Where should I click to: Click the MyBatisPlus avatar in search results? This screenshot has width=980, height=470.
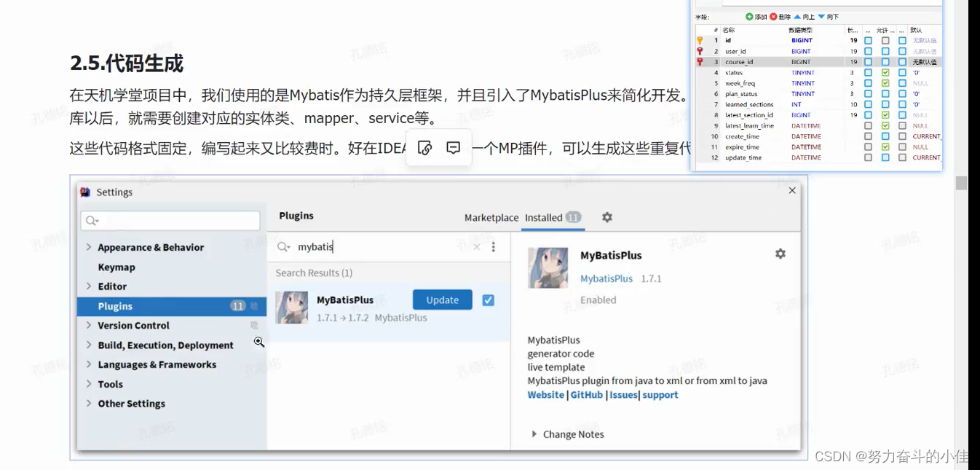292,308
